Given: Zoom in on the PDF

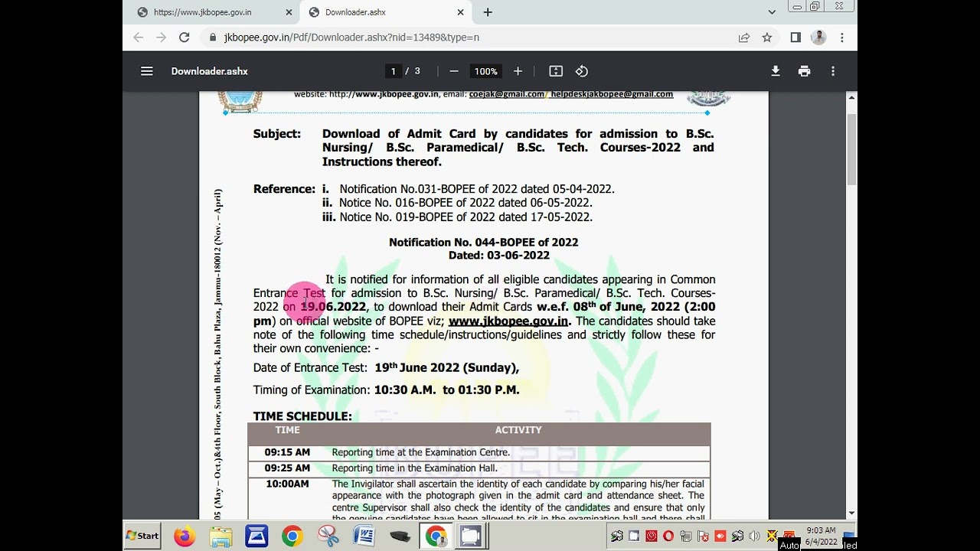Looking at the screenshot, I should tap(518, 71).
